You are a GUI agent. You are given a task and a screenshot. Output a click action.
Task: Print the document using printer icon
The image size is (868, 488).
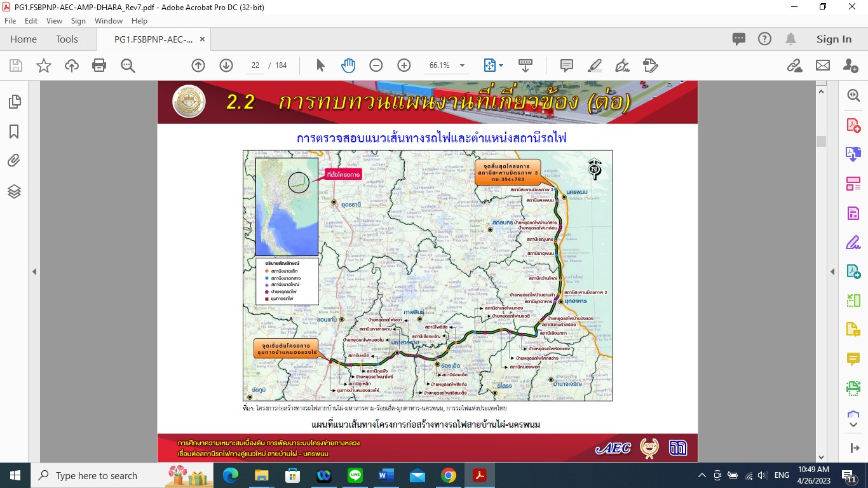click(99, 65)
